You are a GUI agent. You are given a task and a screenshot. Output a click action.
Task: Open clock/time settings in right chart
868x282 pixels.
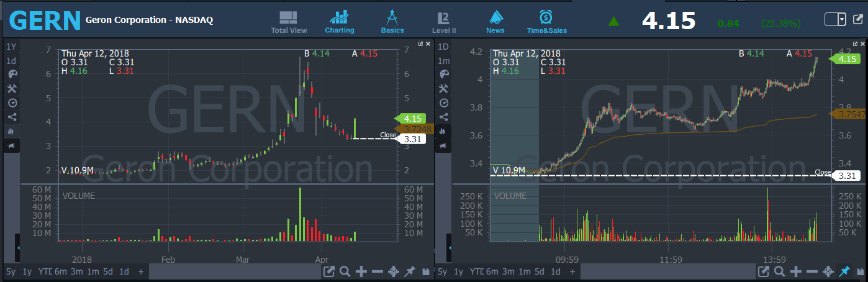point(443,102)
